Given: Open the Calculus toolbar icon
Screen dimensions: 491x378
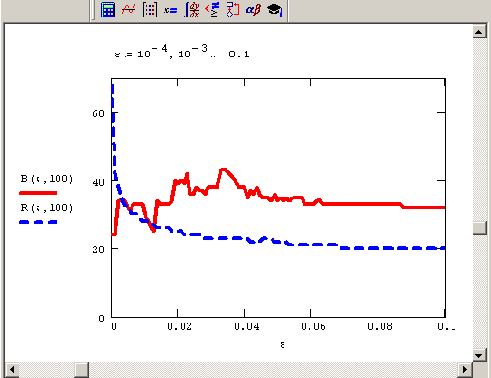Looking at the screenshot, I should point(192,9).
